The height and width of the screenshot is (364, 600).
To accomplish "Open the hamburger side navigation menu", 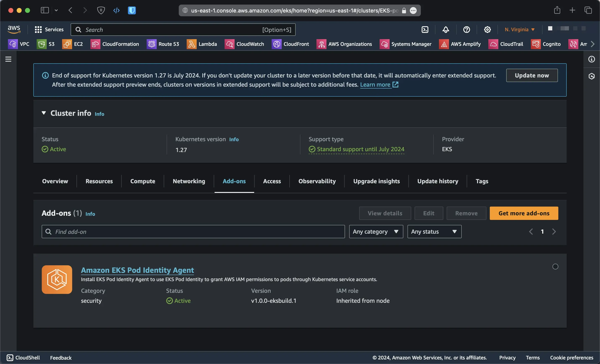I will coord(8,59).
